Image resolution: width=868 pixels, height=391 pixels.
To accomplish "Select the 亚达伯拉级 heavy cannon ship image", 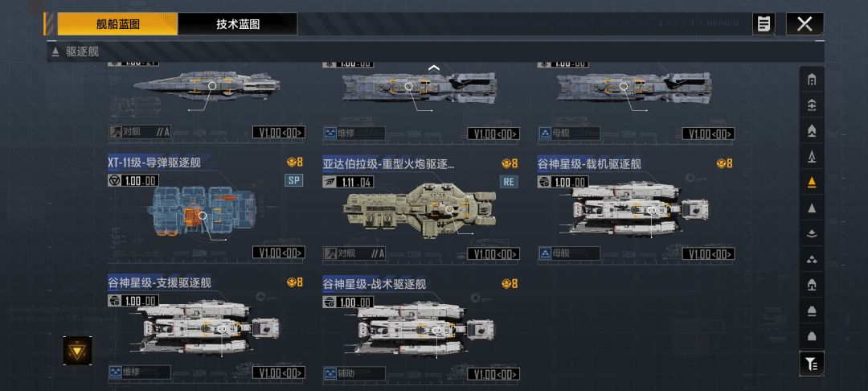I will click(x=420, y=210).
